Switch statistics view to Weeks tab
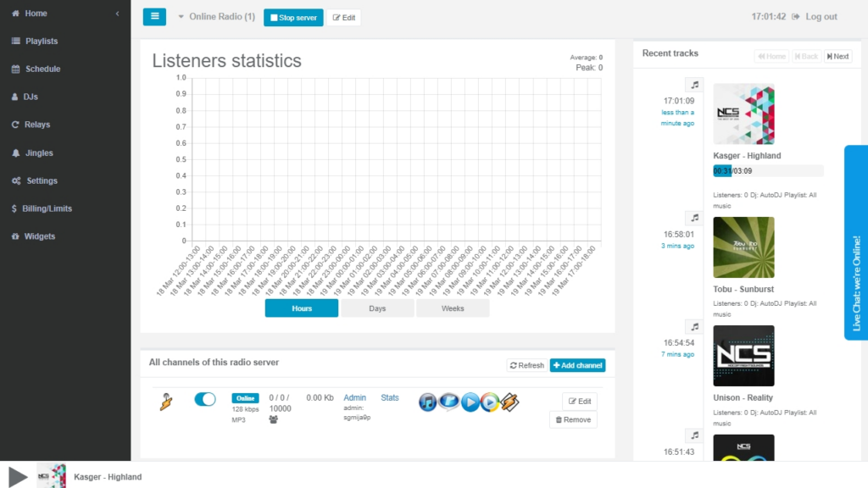Screen dimensions: 868x488 click(x=453, y=308)
